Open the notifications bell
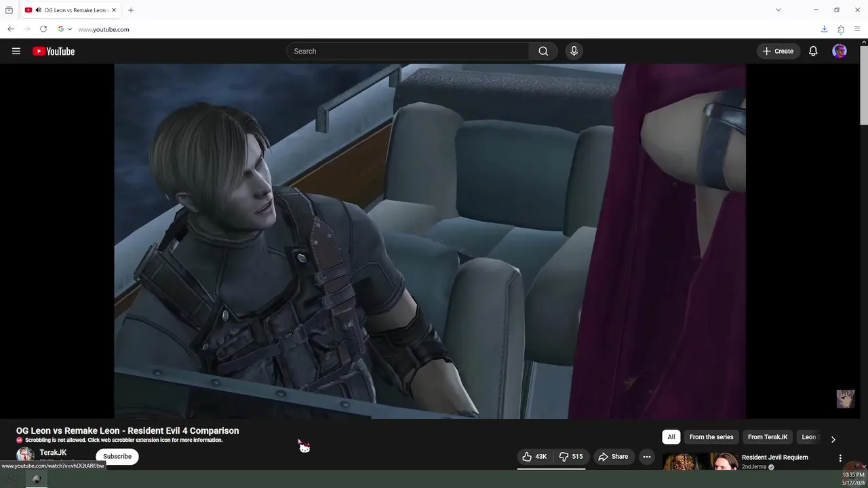The height and width of the screenshot is (488, 868). point(813,51)
